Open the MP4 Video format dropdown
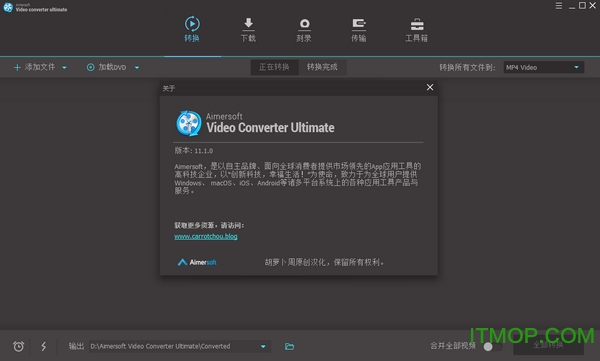Viewport: 600px width, 361px height. click(543, 67)
